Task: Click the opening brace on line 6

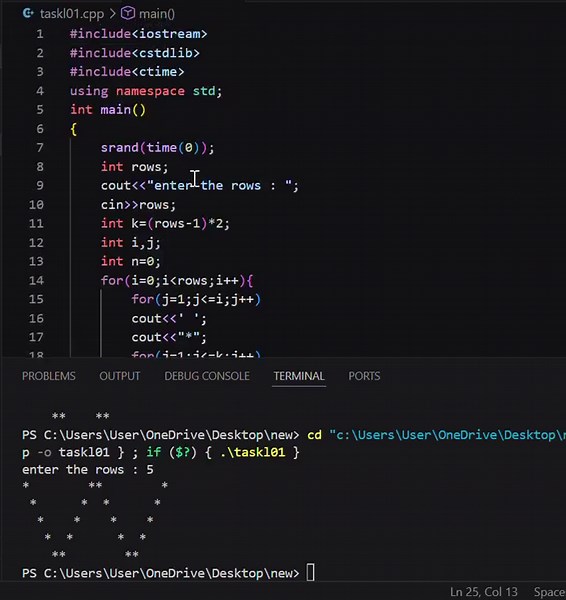Action: (x=73, y=129)
